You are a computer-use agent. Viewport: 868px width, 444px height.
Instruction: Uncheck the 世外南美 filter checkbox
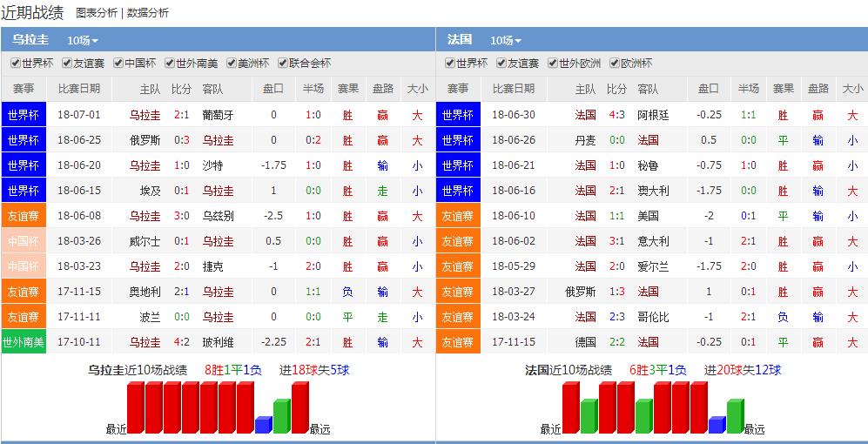(x=169, y=64)
